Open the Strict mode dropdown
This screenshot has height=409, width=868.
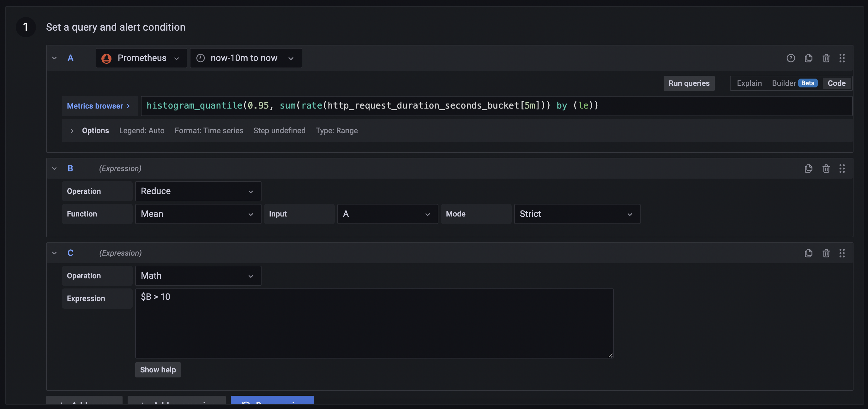pos(576,214)
